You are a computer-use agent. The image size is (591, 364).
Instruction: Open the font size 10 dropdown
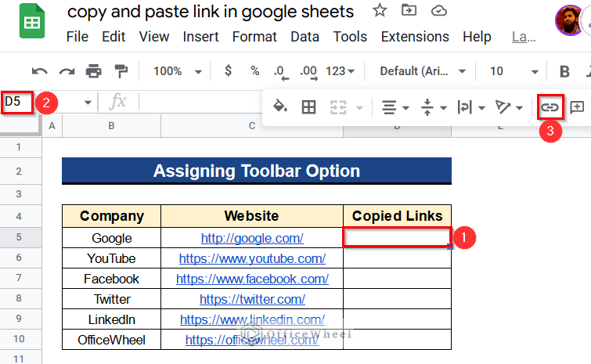pyautogui.click(x=514, y=71)
